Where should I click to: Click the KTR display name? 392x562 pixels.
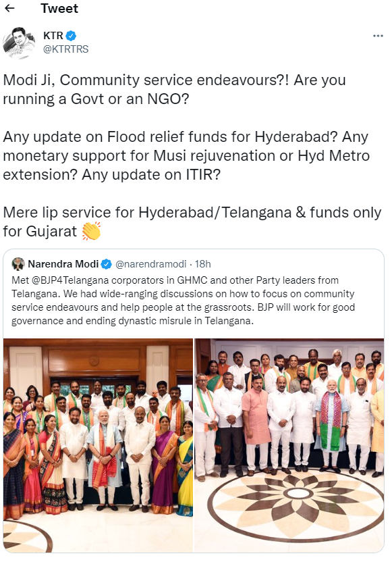point(53,36)
